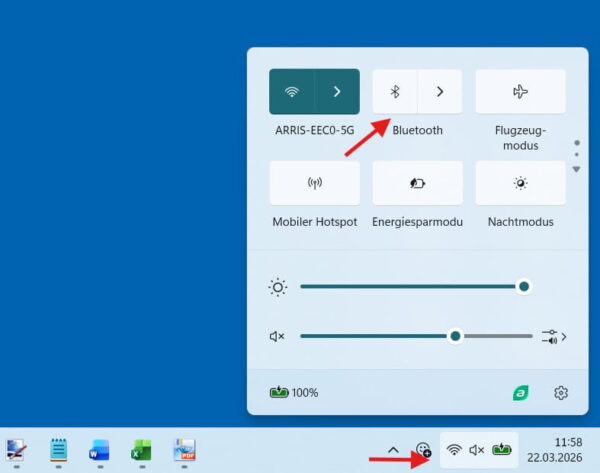
Task: Toggle Wi-Fi off in quick settings
Action: [292, 92]
